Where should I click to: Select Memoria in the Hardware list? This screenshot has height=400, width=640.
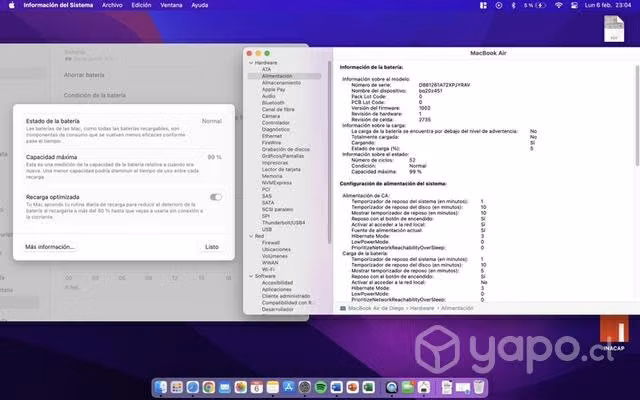tap(272, 176)
